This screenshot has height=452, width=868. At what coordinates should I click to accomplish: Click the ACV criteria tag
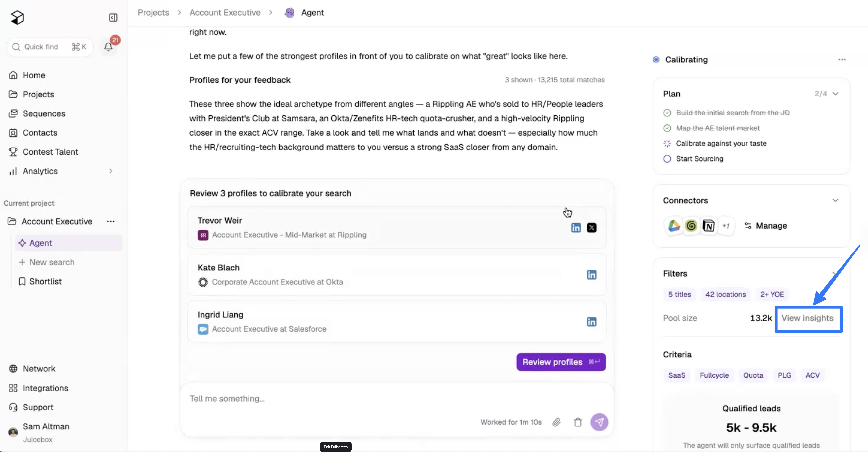[x=812, y=375]
